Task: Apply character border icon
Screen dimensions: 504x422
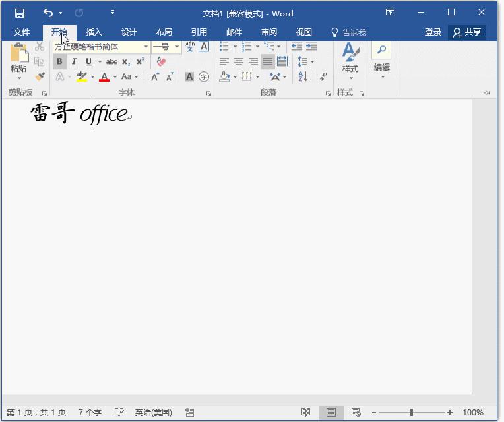Action: 204,47
